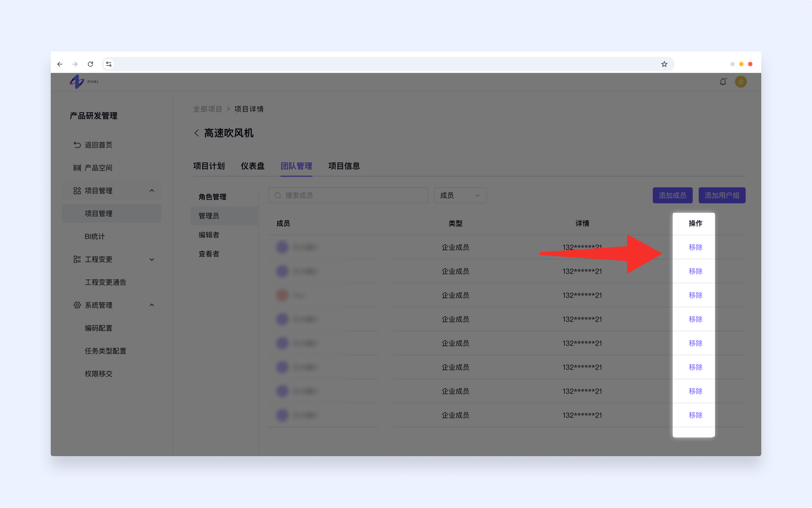Image resolution: width=812 pixels, height=508 pixels.
Task: Expand the 工程变更 sidebar group
Action: [152, 259]
